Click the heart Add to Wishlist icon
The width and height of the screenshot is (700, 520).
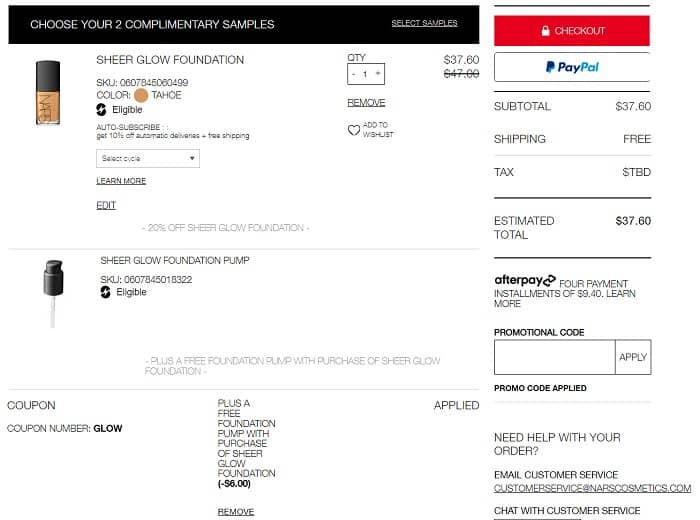353,130
